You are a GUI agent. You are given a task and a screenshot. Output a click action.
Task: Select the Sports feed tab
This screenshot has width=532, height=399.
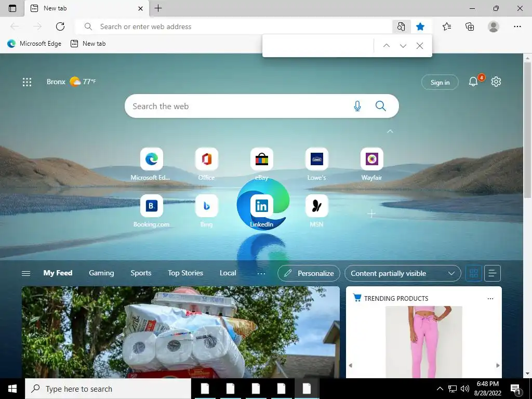[x=141, y=273]
